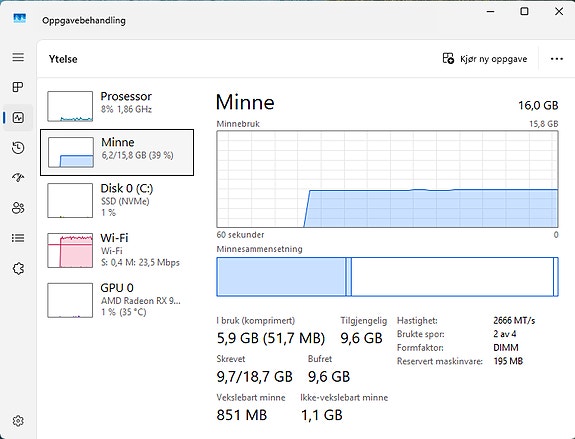Open the Details list page icon

[x=18, y=238]
